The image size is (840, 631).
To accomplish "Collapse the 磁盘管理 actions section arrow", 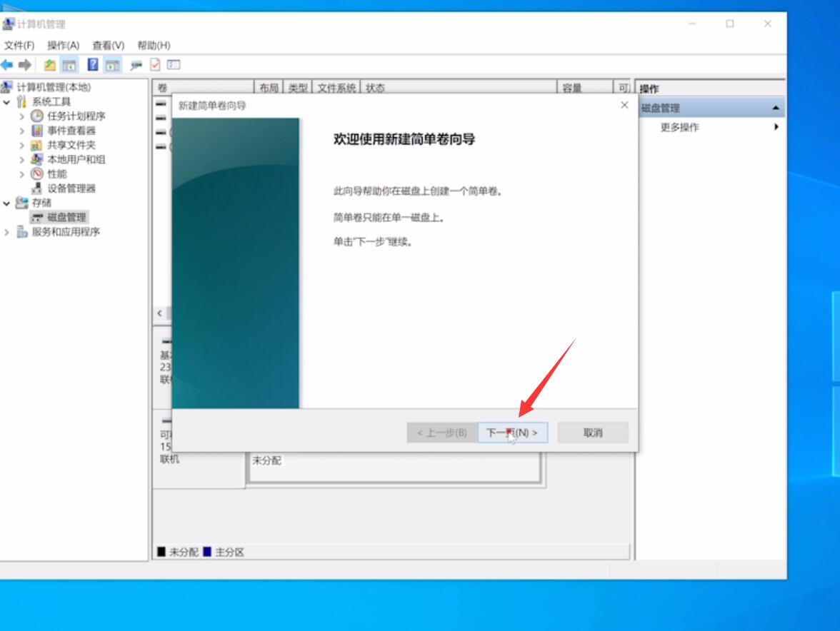I will [x=775, y=108].
